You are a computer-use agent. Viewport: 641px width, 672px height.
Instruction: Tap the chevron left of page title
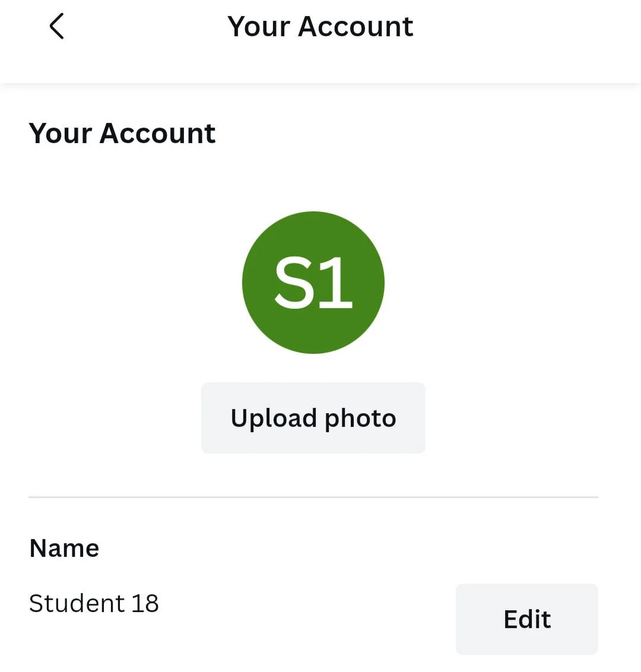(x=56, y=26)
